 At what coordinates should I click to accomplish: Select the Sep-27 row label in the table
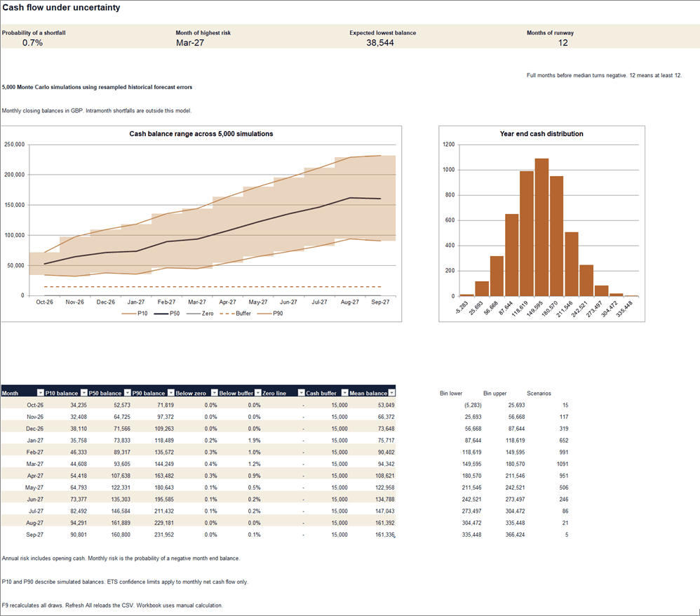[x=35, y=535]
